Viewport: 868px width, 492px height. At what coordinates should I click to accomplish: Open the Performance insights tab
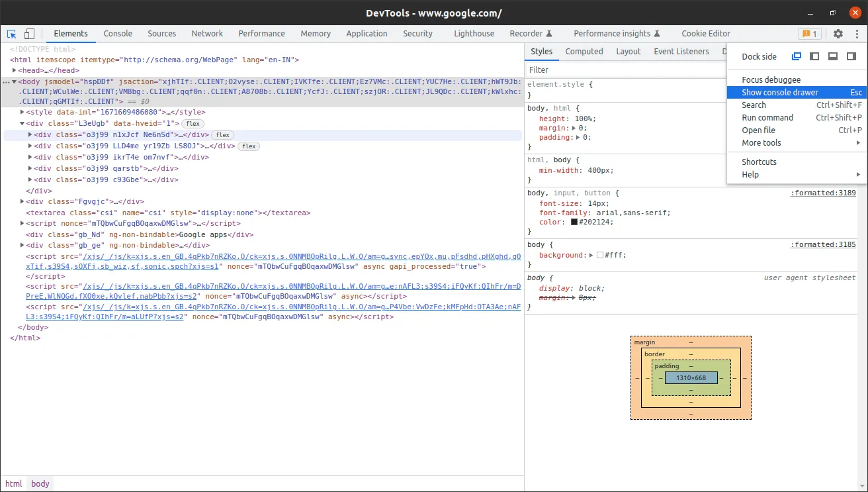[617, 34]
